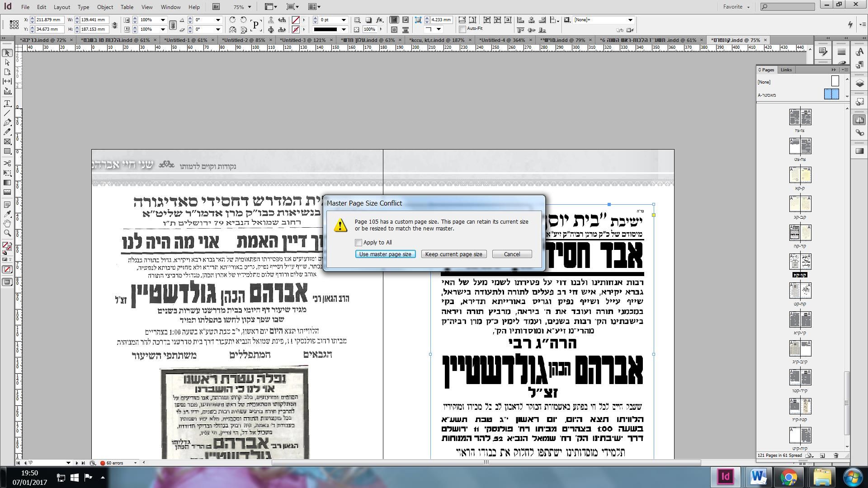Select the Direct Selection tool

point(7,62)
